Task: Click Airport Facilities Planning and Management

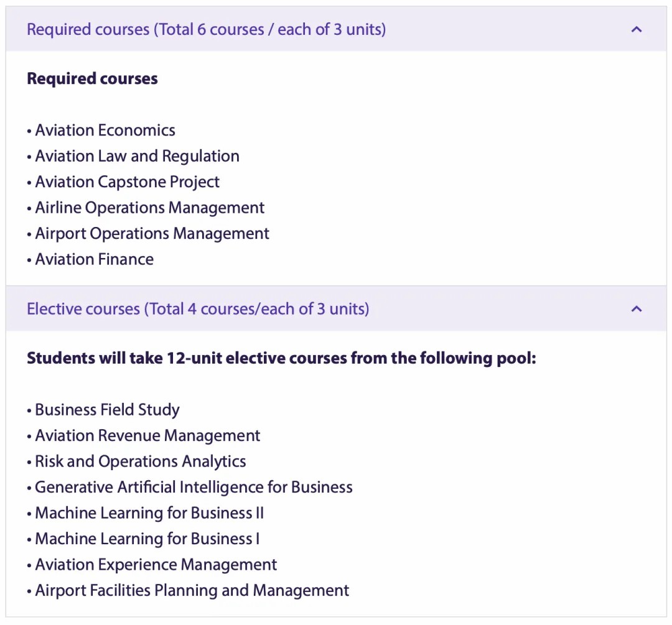Action: pos(192,591)
